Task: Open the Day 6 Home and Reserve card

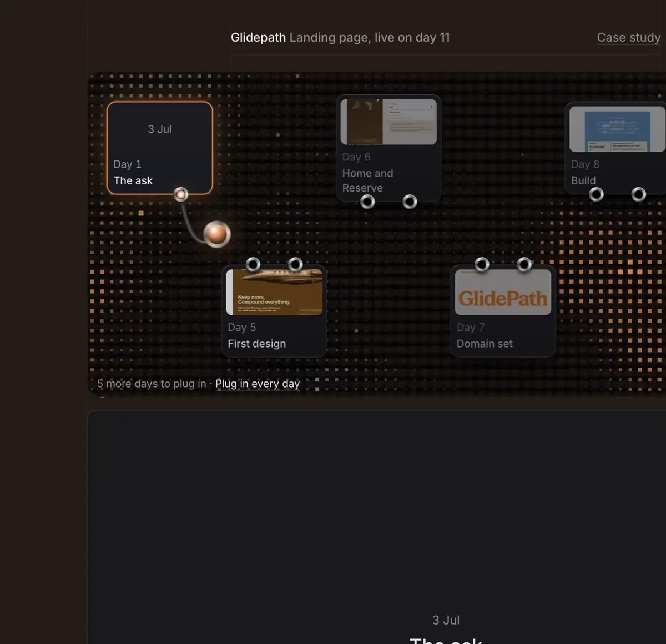Action: (x=389, y=148)
